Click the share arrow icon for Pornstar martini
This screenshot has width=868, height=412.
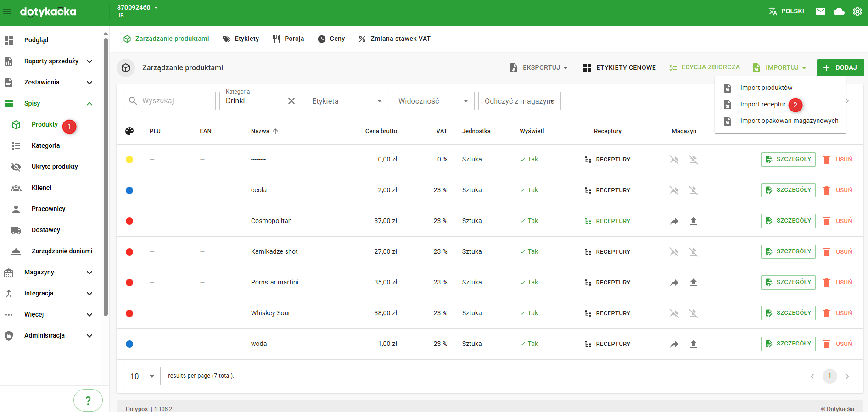coord(674,283)
